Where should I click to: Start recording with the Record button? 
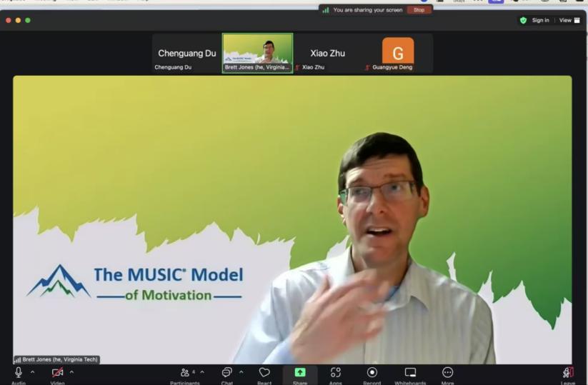[x=372, y=373]
